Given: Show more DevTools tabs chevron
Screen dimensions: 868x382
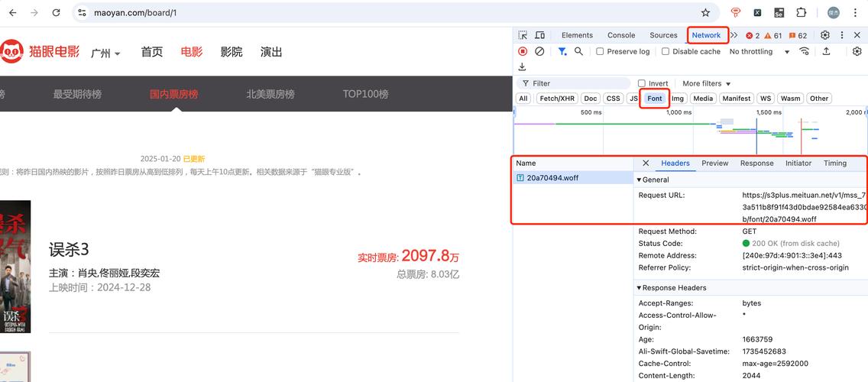Looking at the screenshot, I should coord(734,35).
